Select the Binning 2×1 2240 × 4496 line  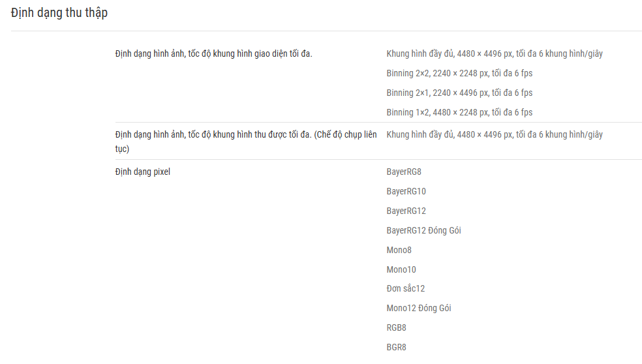click(x=459, y=93)
